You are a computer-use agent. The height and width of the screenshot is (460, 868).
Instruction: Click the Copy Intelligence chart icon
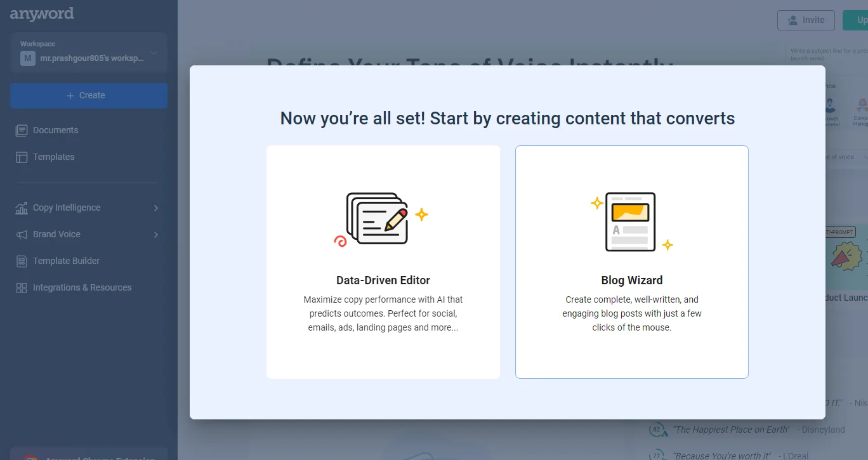click(22, 207)
